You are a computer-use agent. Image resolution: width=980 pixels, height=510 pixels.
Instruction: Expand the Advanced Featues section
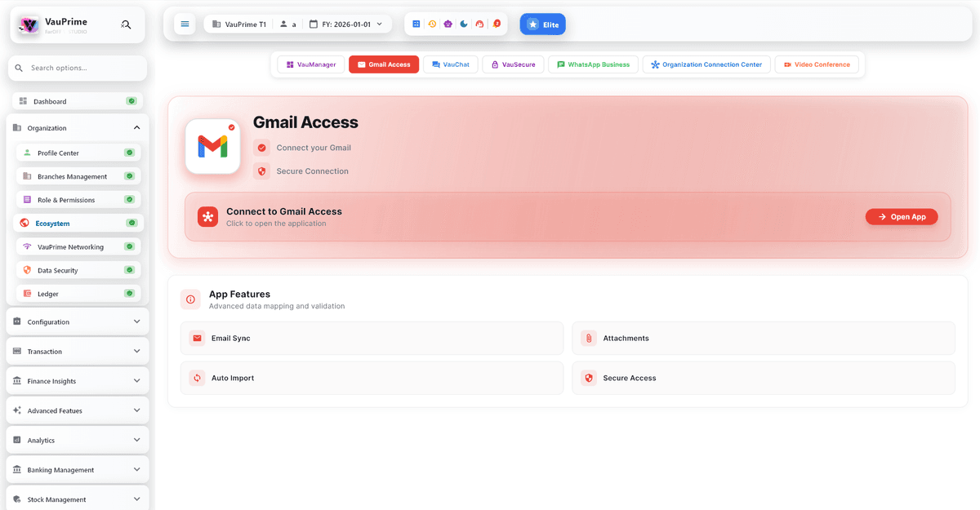78,410
